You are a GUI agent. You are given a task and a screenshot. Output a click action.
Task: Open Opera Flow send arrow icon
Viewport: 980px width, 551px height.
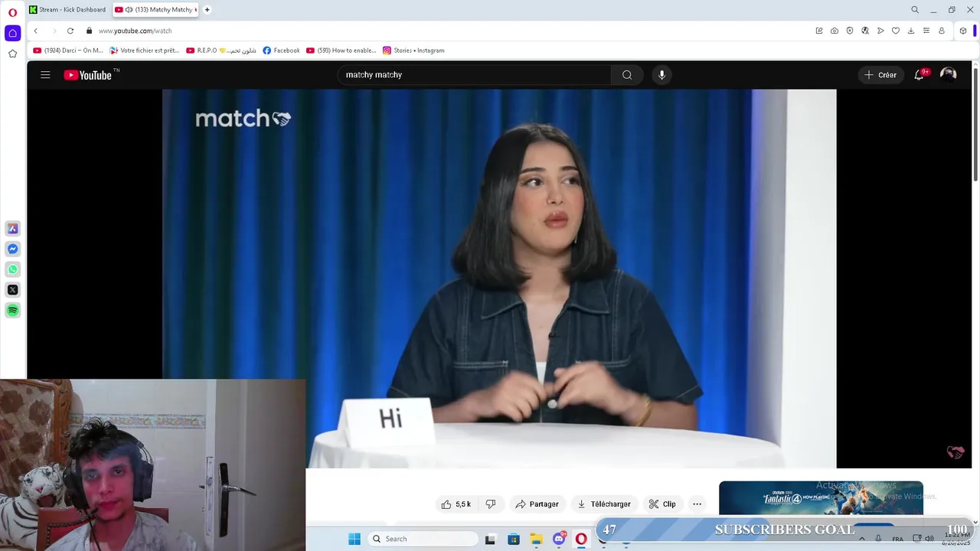(880, 31)
